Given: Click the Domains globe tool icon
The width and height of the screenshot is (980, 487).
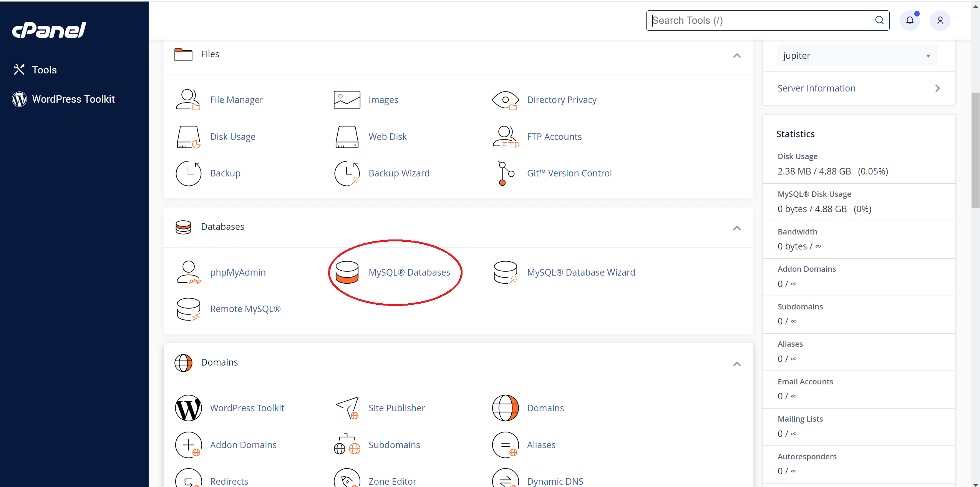Looking at the screenshot, I should (x=506, y=408).
